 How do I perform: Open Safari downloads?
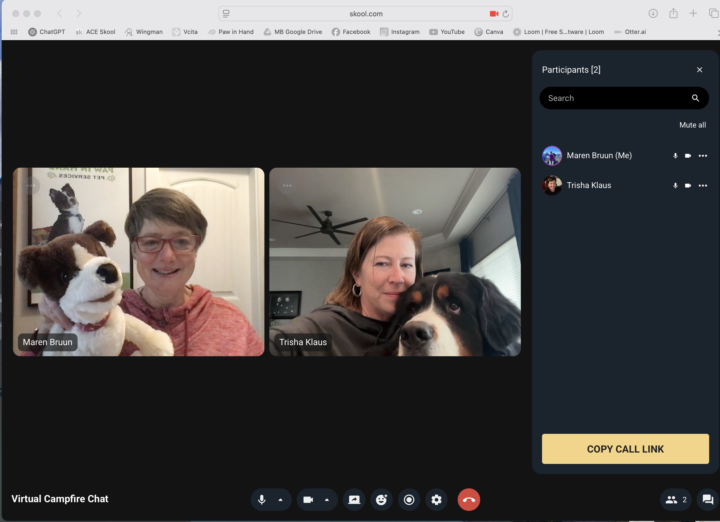[x=653, y=13]
